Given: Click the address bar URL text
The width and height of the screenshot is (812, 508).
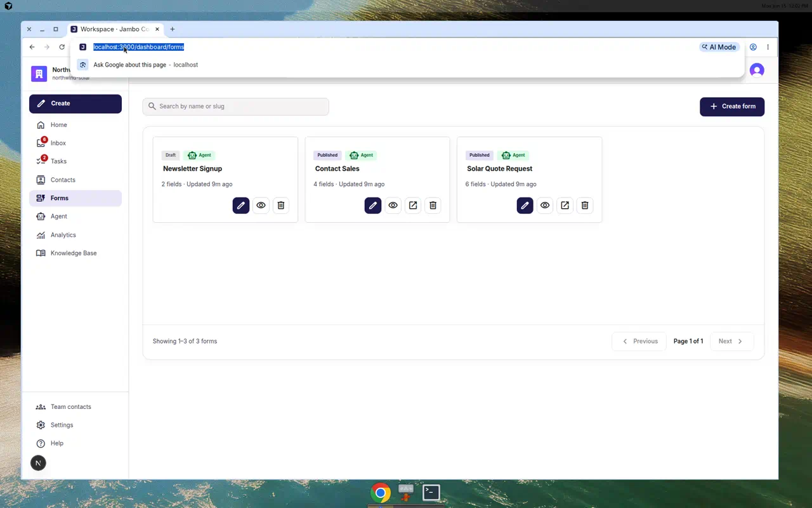Looking at the screenshot, I should coord(138,47).
